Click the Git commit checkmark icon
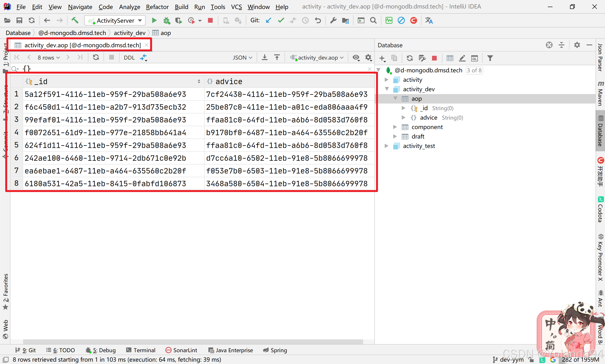The height and width of the screenshot is (364, 605). click(281, 20)
